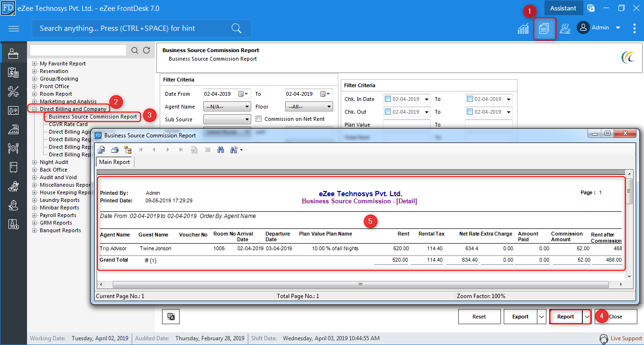Screen dimensions: 644x345
Task: Open the laundry iron sidebar icon
Action: tap(13, 129)
